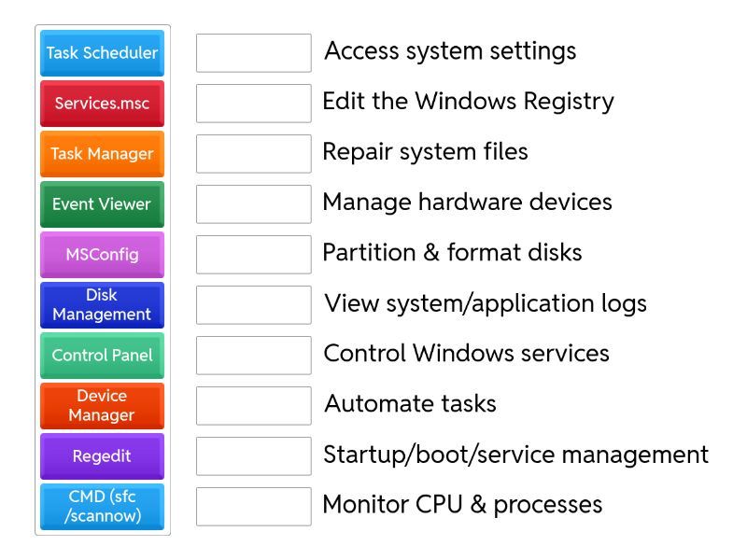
Task: Click the orange Task Manager tile
Action: point(102,154)
